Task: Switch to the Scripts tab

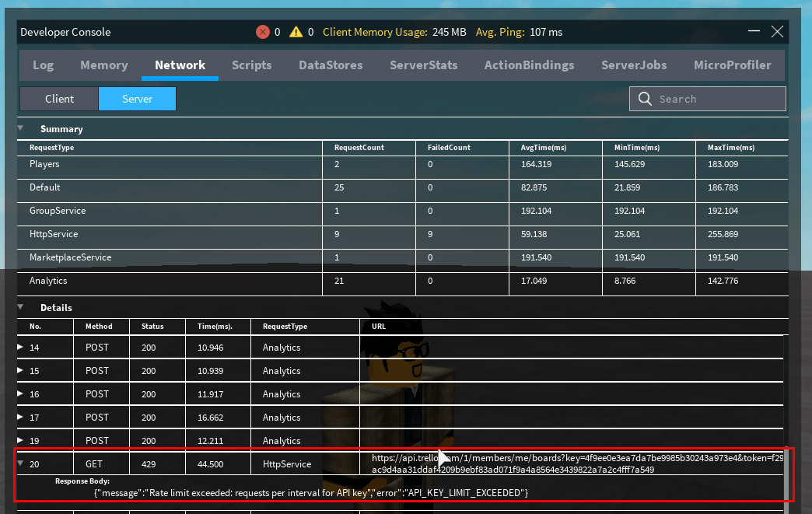Action: (251, 65)
